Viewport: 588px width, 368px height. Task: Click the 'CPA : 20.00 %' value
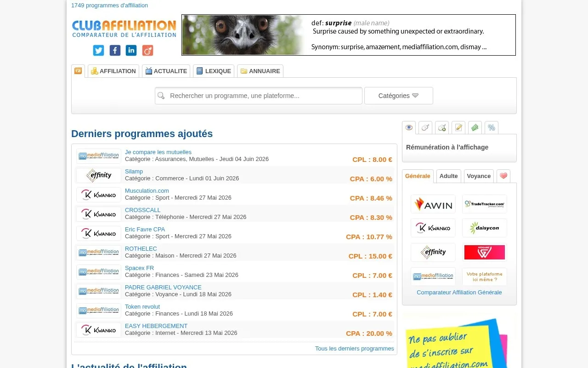click(x=369, y=333)
